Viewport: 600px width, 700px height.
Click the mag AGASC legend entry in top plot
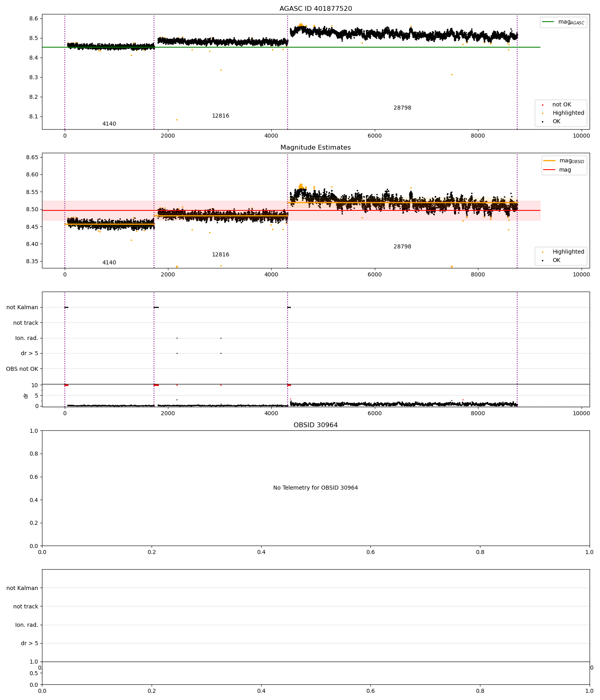click(x=563, y=22)
